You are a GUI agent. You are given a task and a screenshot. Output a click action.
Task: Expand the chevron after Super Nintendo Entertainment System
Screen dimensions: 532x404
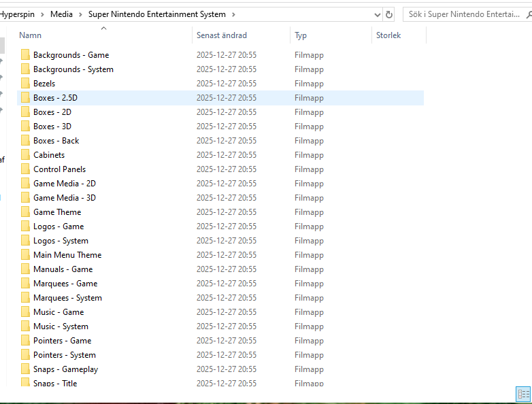(x=233, y=14)
